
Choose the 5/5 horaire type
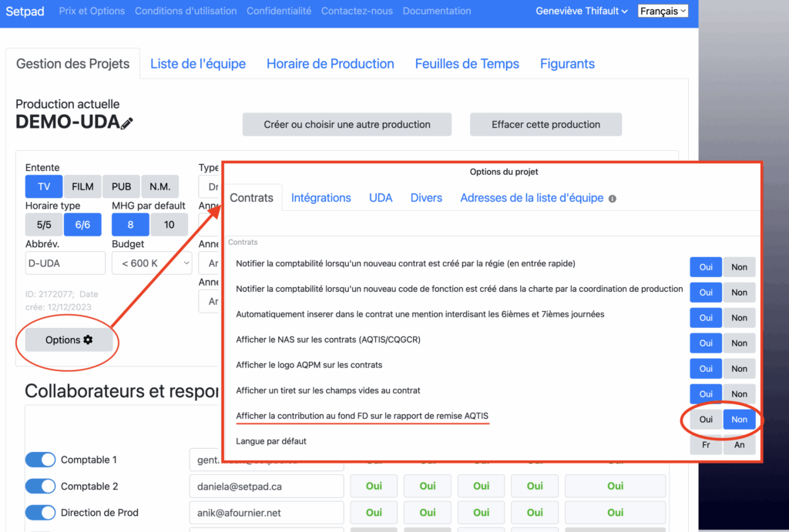[x=44, y=225]
